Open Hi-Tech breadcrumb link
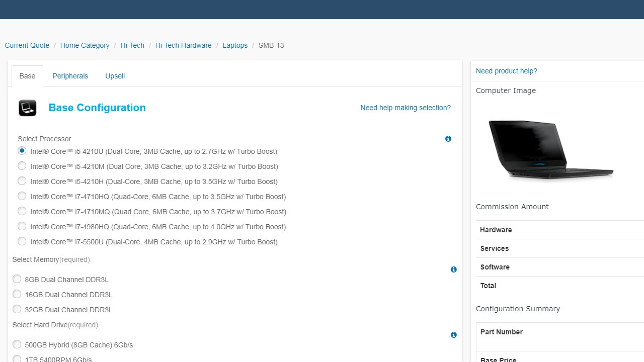Viewport: 644px width, 362px height. (132, 45)
